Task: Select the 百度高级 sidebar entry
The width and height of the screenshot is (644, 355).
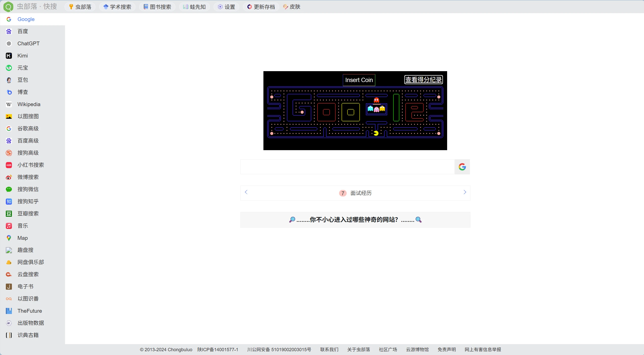Action: click(33, 141)
